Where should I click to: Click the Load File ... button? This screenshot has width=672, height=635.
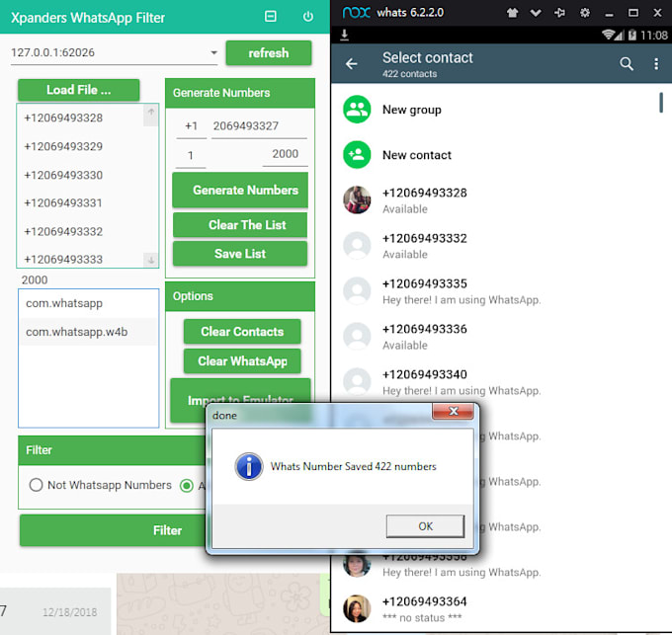78,90
